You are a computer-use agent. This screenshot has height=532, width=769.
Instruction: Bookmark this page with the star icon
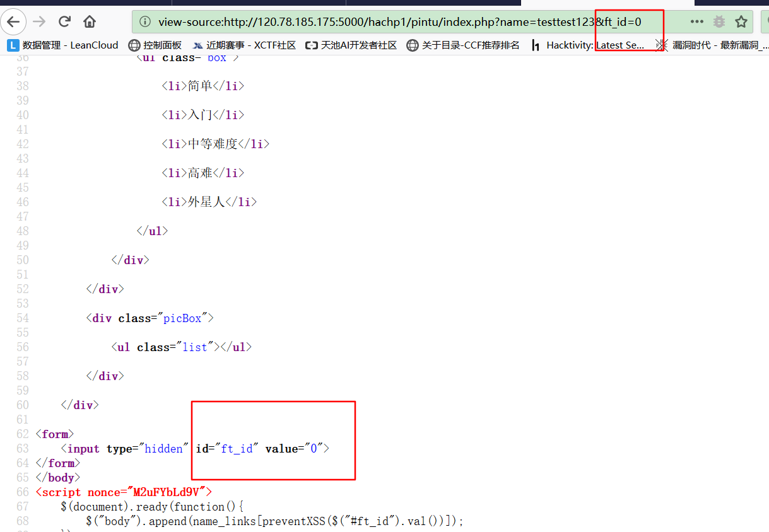[x=741, y=22]
